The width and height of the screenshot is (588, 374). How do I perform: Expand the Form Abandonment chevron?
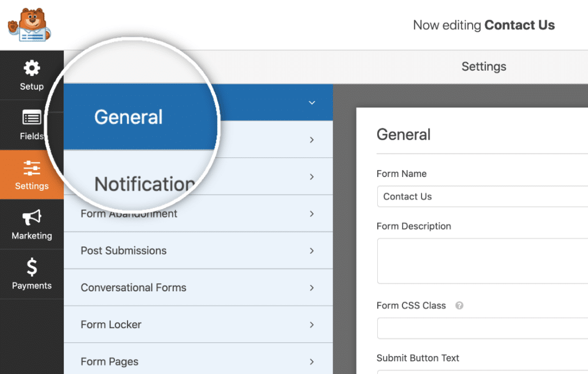tap(312, 214)
